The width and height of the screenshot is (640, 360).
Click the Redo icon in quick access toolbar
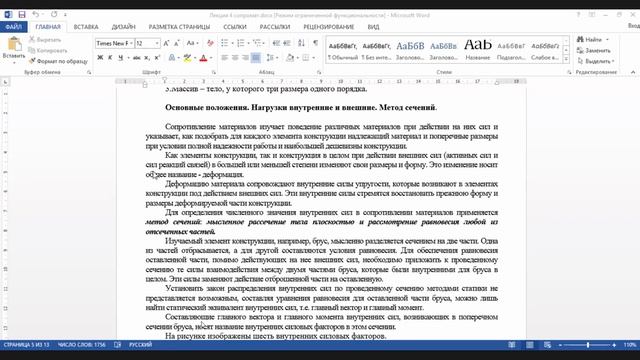tap(54, 15)
